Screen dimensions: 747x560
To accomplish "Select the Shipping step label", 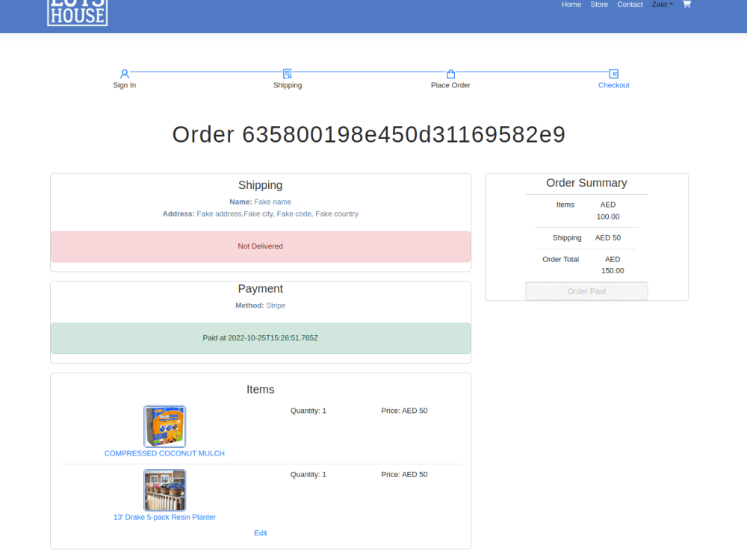I will tap(288, 85).
